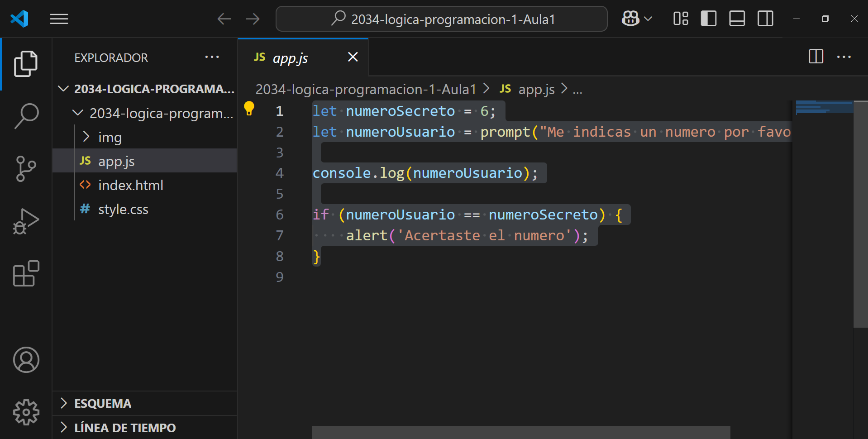868x439 pixels.
Task: Click the horizontal editor scrollbar
Action: click(521, 432)
